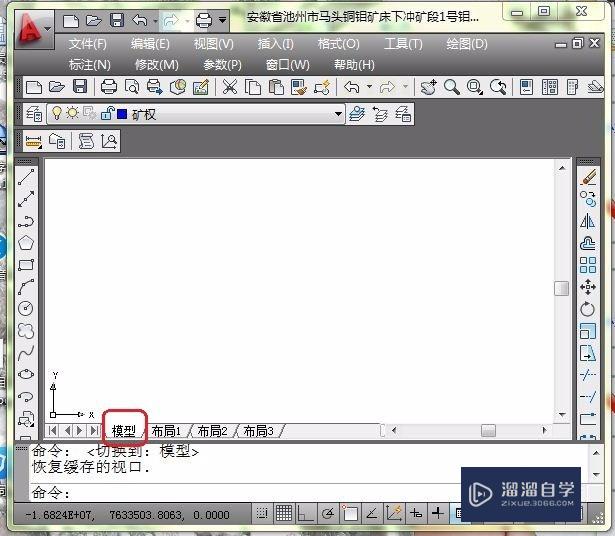Click the Match Properties brush icon
Viewport: 615px width, 536px height.
coord(299,87)
